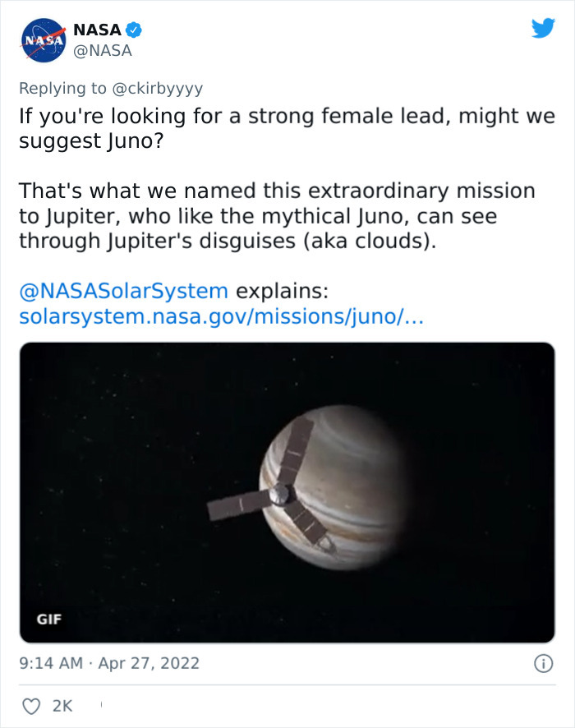This screenshot has width=575, height=728.
Task: Click the 2K like count
Action: [x=61, y=704]
